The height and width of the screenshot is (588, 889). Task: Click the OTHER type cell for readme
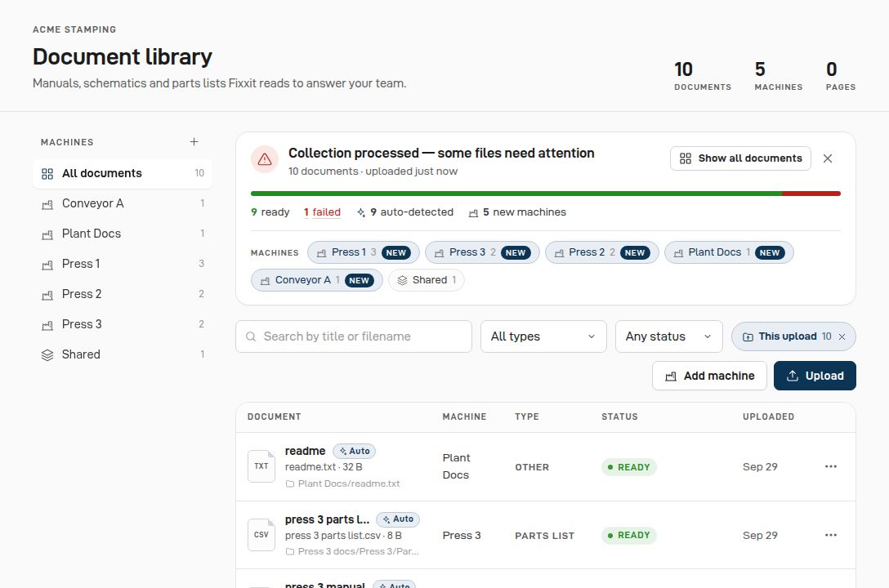(x=532, y=467)
